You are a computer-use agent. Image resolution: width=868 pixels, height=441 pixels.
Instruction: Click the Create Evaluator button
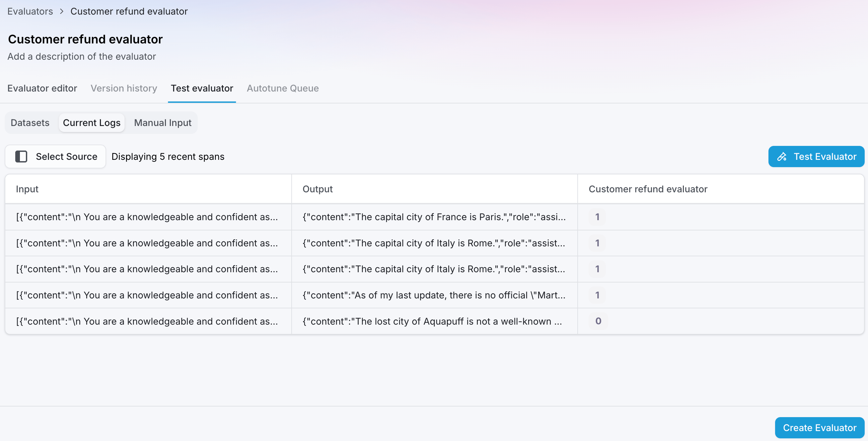pos(820,427)
